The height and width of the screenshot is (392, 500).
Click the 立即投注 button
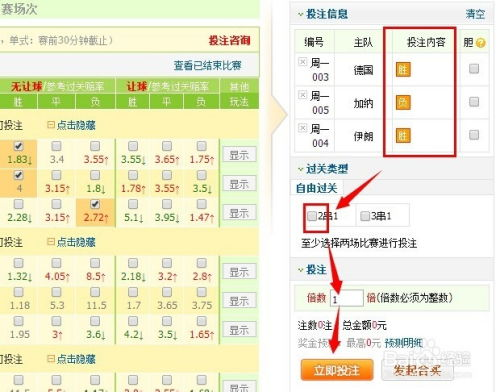pos(337,370)
